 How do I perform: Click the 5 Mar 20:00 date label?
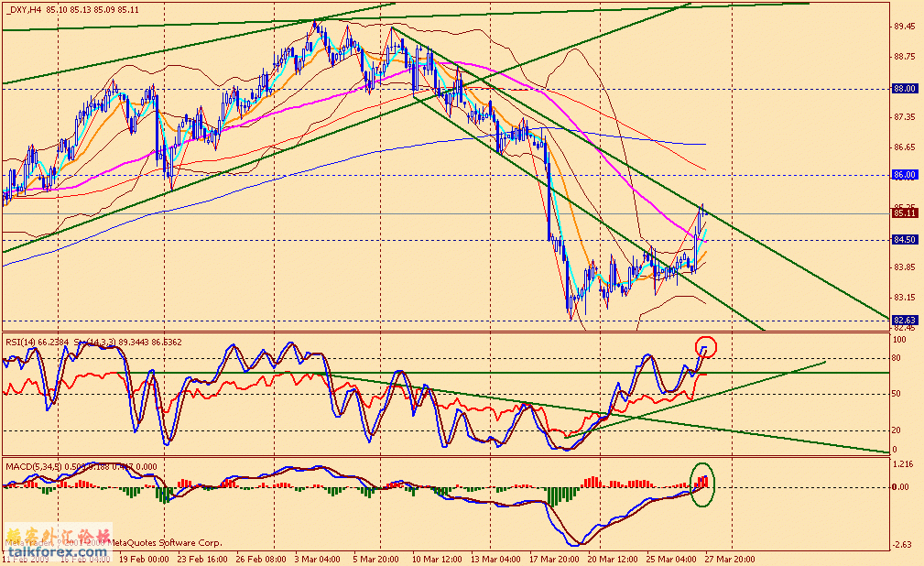coord(376,559)
